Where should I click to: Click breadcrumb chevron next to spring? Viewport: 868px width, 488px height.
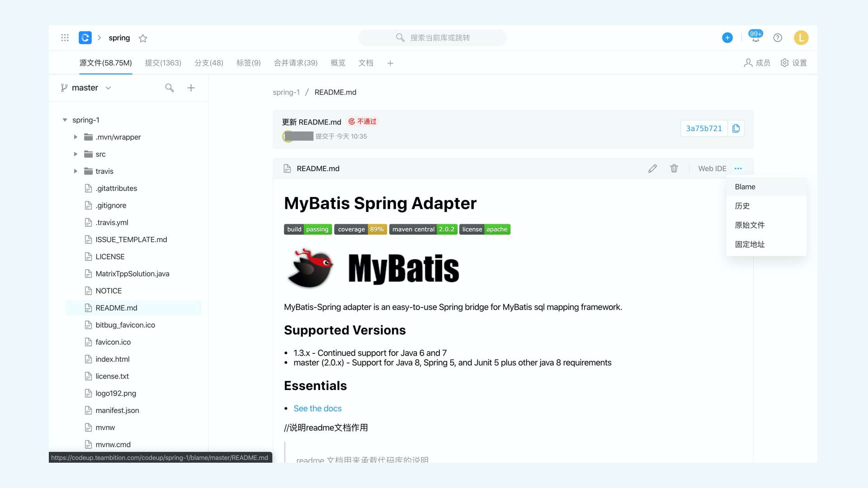(x=99, y=38)
